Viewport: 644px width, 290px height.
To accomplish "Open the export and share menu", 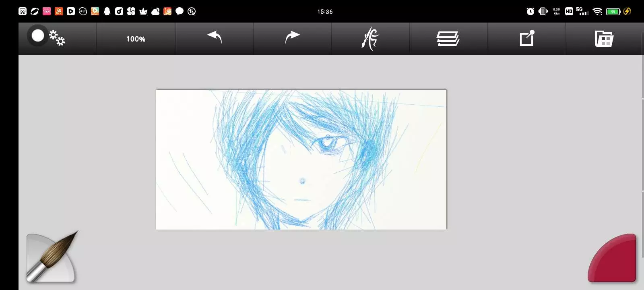I will [x=527, y=39].
